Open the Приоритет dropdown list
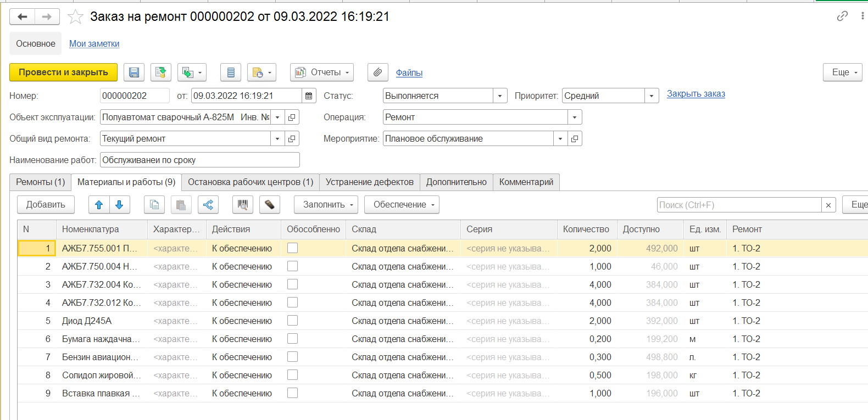Viewport: 868px width, 420px height. [652, 96]
